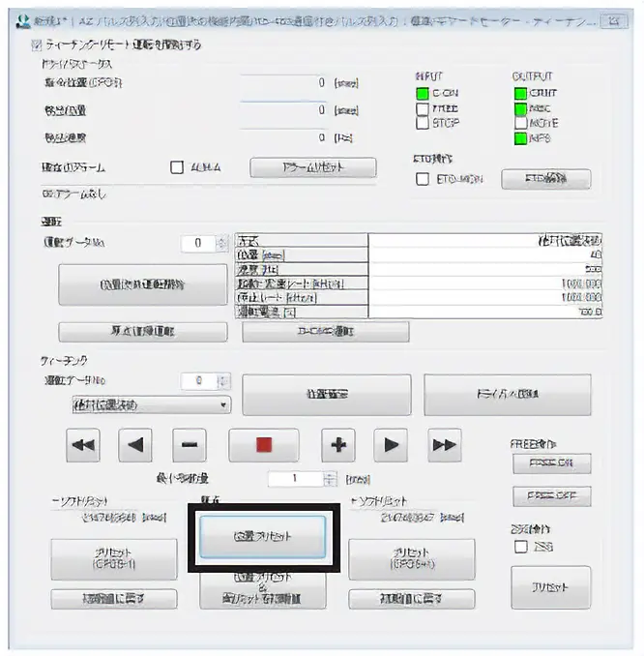Click the position preset & electrical origin button
The image size is (644, 656).
(263, 590)
